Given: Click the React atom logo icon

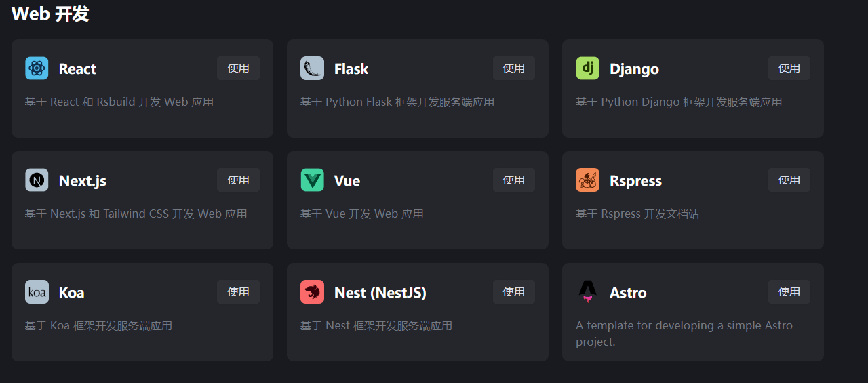Looking at the screenshot, I should (37, 68).
